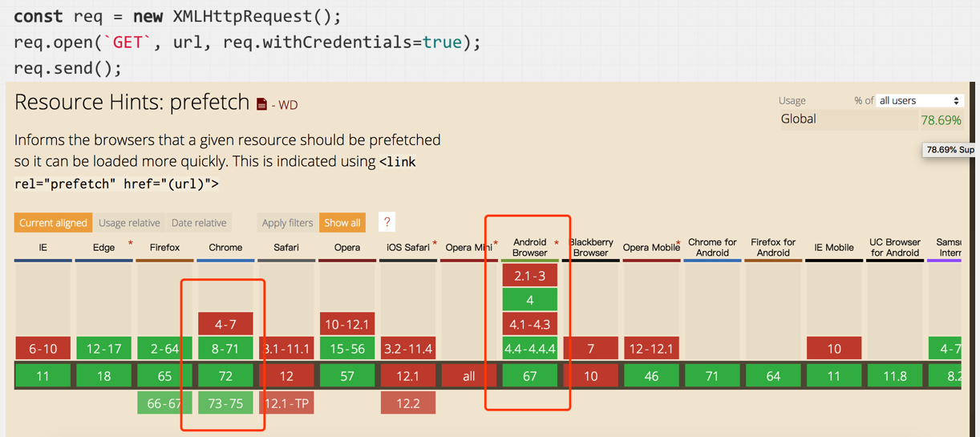This screenshot has width=980, height=437.
Task: Switch to Date relative view
Action: click(x=199, y=223)
